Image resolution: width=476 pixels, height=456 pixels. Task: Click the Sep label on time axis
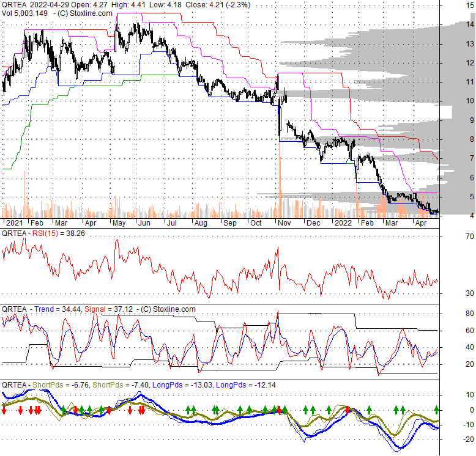[x=230, y=223]
